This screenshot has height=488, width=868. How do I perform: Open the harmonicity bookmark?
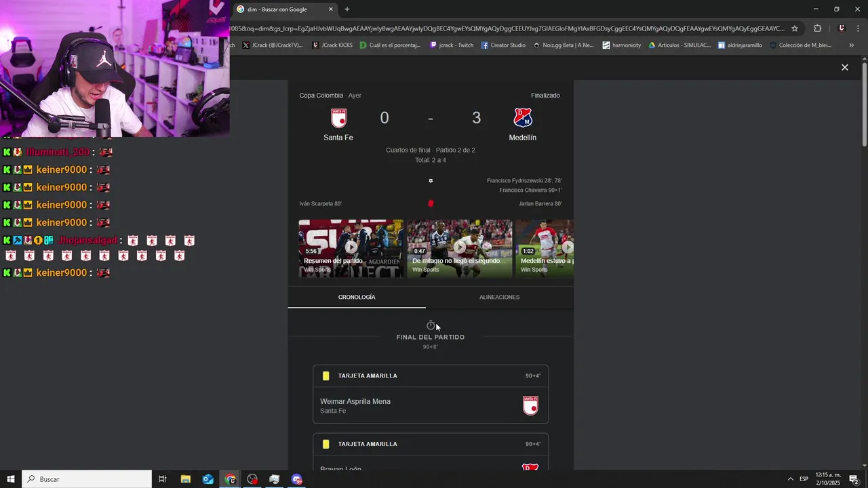pos(622,45)
